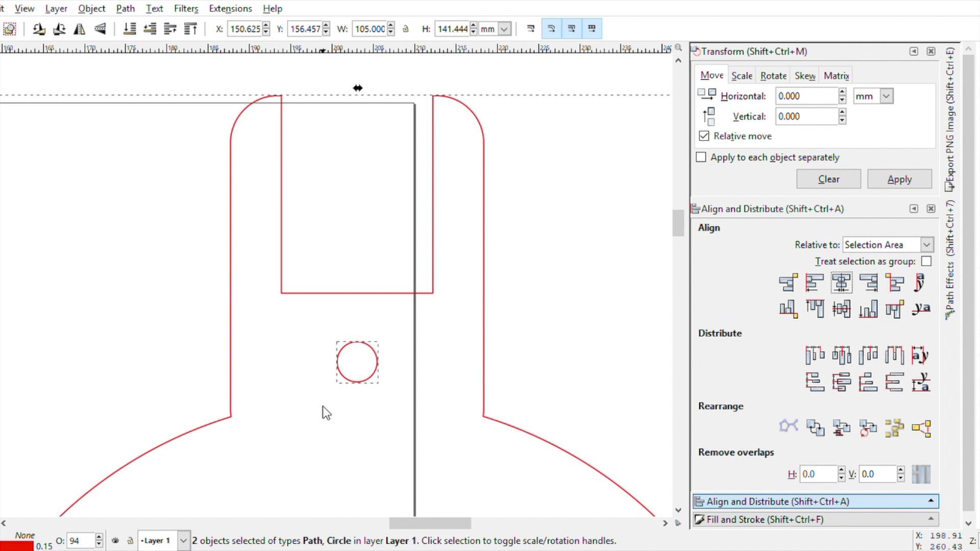Click the red fill color swatch
This screenshot has width=980, height=551.
click(17, 546)
